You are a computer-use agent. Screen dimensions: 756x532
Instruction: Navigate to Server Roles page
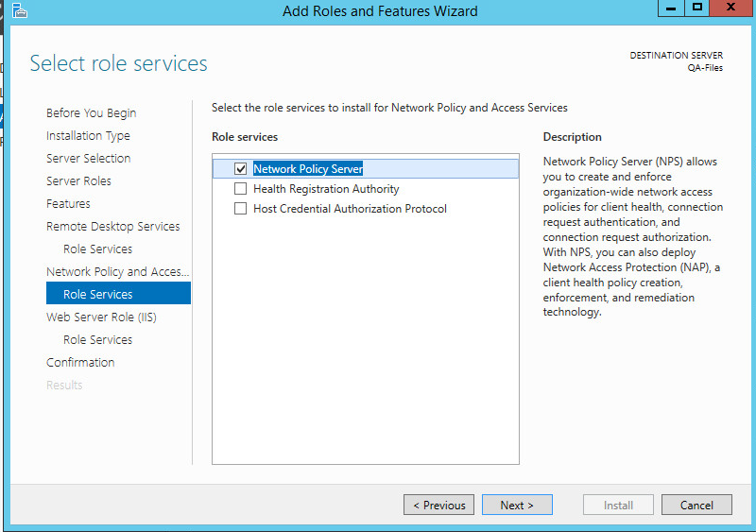78,181
